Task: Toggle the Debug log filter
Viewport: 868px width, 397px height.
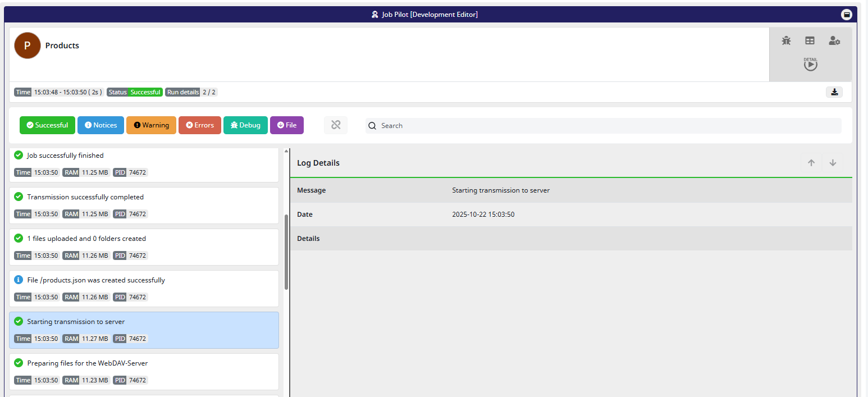Action: point(245,125)
